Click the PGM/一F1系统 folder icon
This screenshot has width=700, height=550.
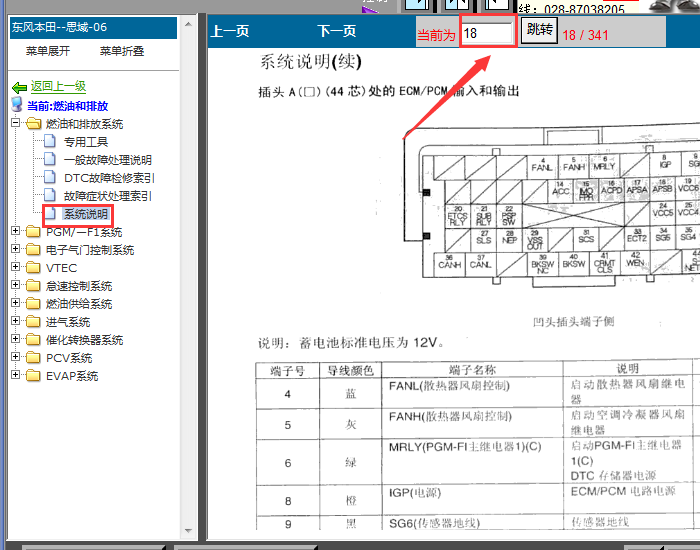pos(33,232)
